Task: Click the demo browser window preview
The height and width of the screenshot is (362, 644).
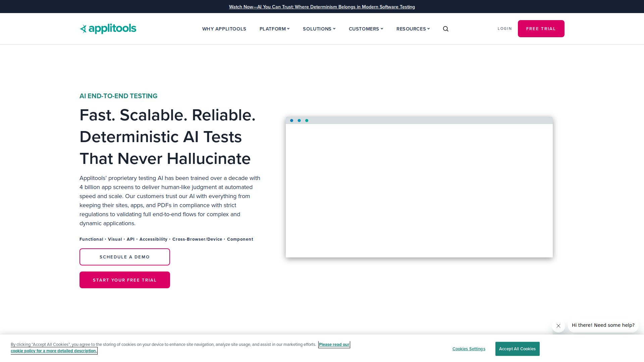Action: click(419, 190)
